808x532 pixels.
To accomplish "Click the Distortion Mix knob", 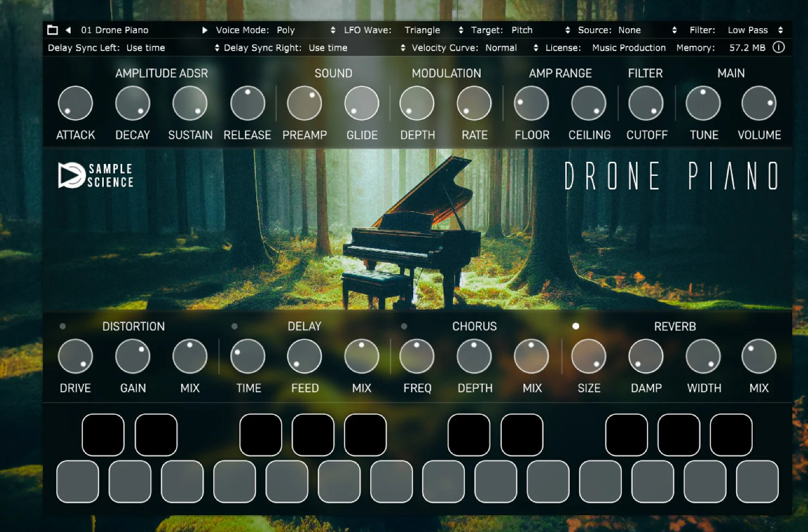I will click(190, 357).
